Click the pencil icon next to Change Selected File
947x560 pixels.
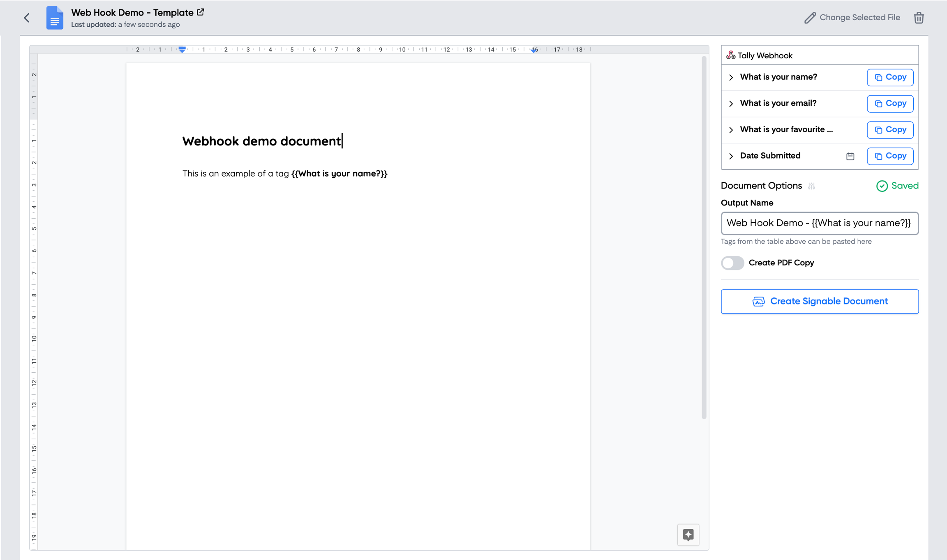pos(809,18)
